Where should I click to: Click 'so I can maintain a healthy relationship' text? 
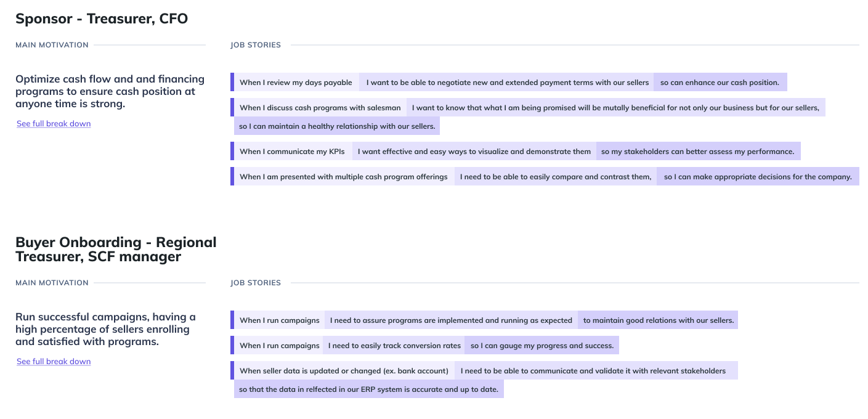(337, 126)
